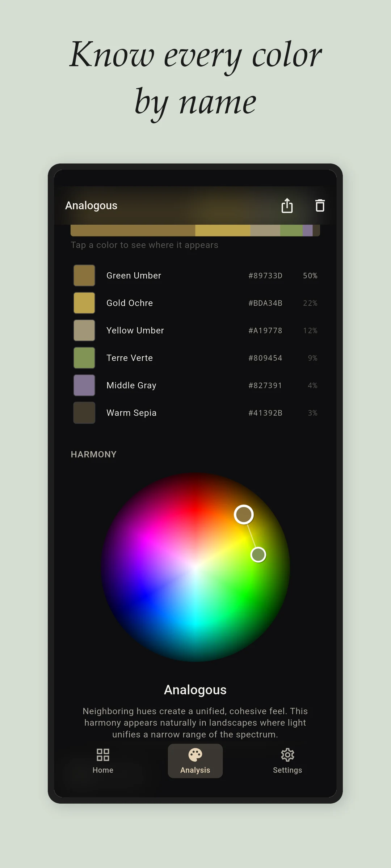Open the Home tab

103,761
